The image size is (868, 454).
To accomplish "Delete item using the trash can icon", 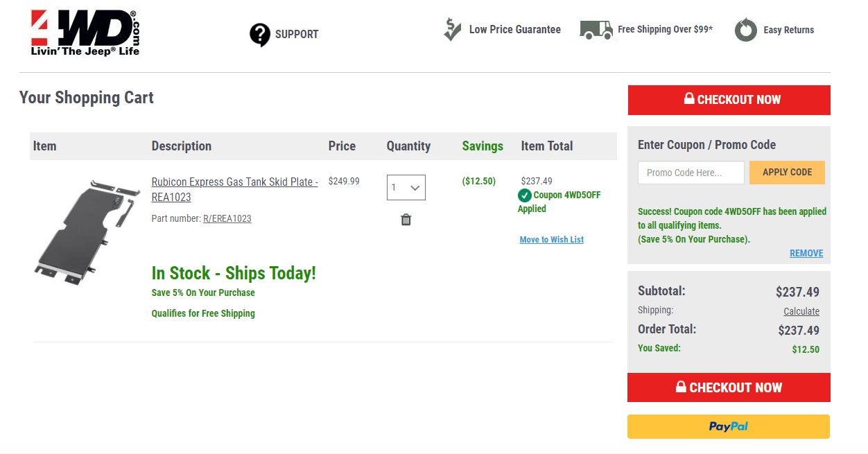I will [406, 220].
